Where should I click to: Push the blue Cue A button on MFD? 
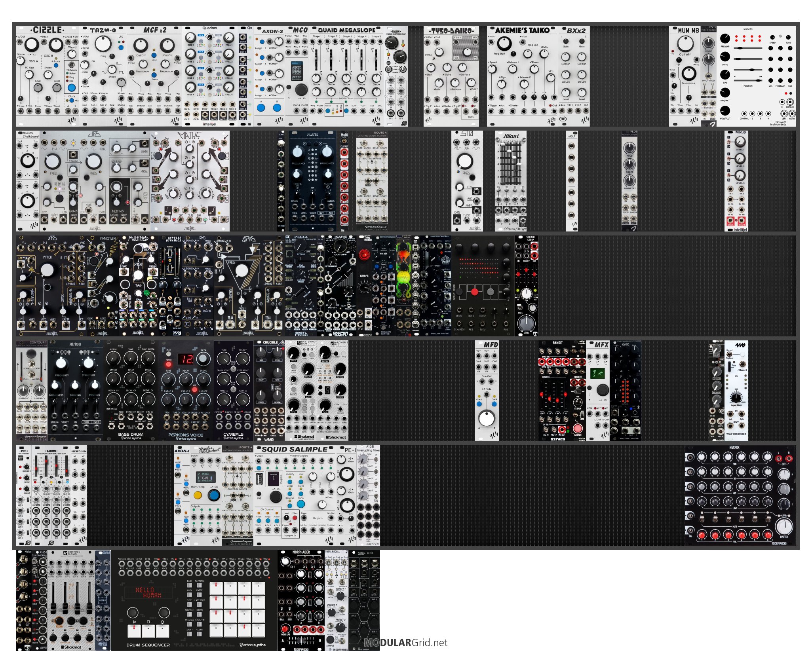(479, 404)
